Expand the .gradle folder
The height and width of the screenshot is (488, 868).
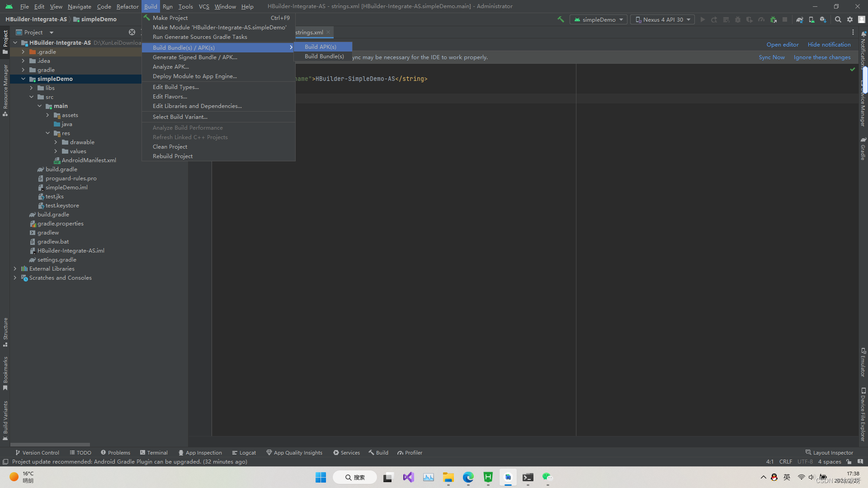[x=23, y=52]
